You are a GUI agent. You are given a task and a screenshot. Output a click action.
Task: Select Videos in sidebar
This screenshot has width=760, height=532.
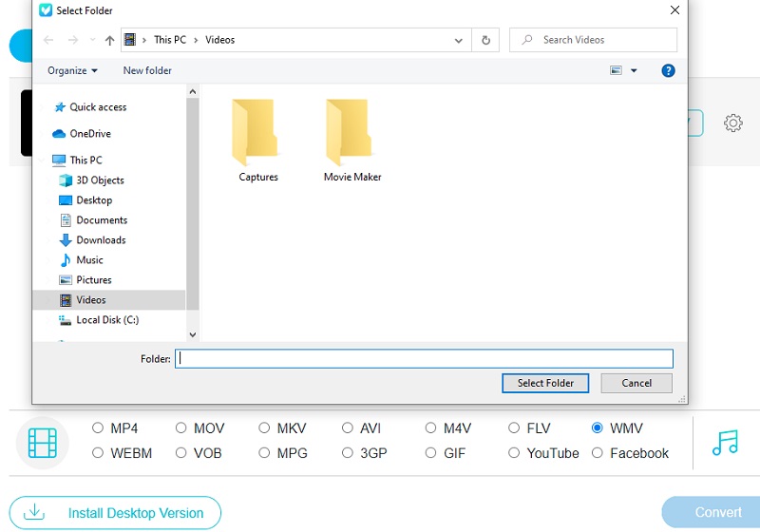point(109,300)
